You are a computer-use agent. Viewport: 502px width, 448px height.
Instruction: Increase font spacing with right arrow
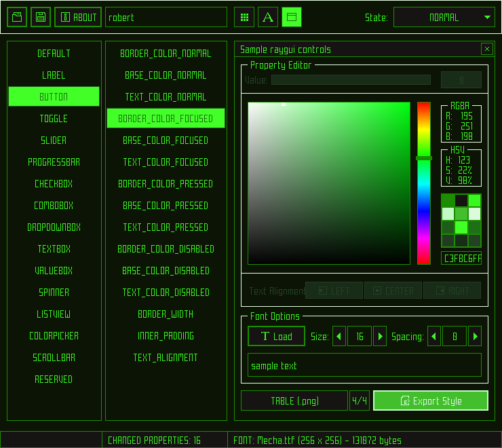tap(475, 336)
